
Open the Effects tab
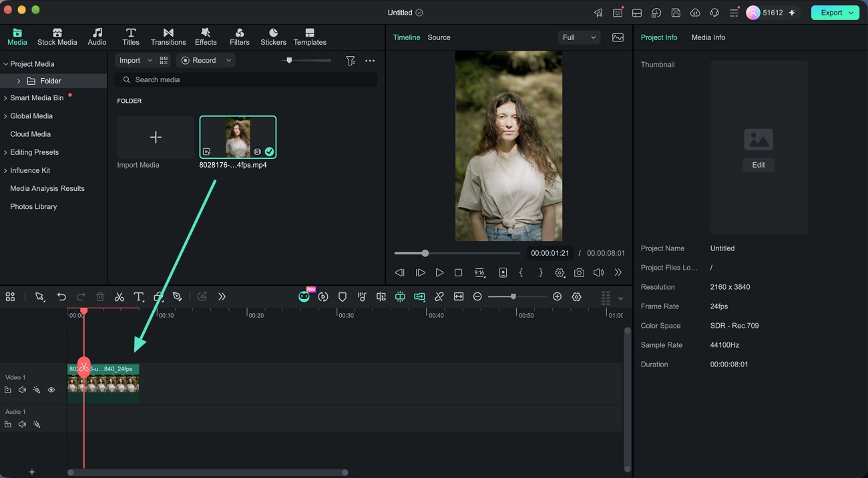206,37
